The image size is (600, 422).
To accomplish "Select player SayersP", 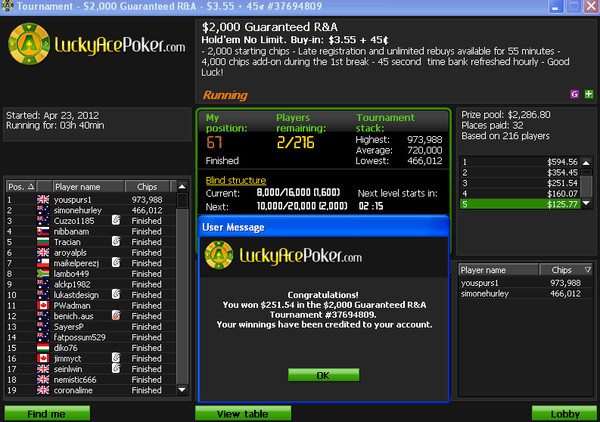I will coord(91,327).
